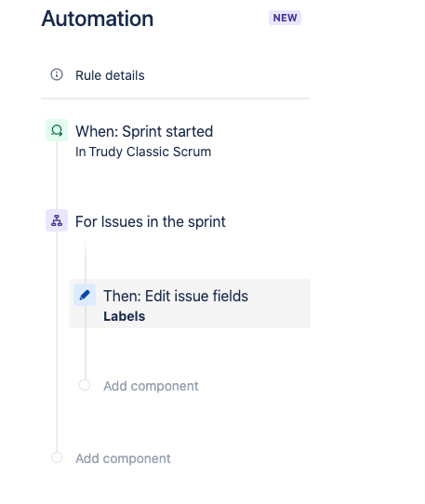This screenshot has width=425, height=504.
Task: Click the Rule details info icon
Action: tap(57, 75)
